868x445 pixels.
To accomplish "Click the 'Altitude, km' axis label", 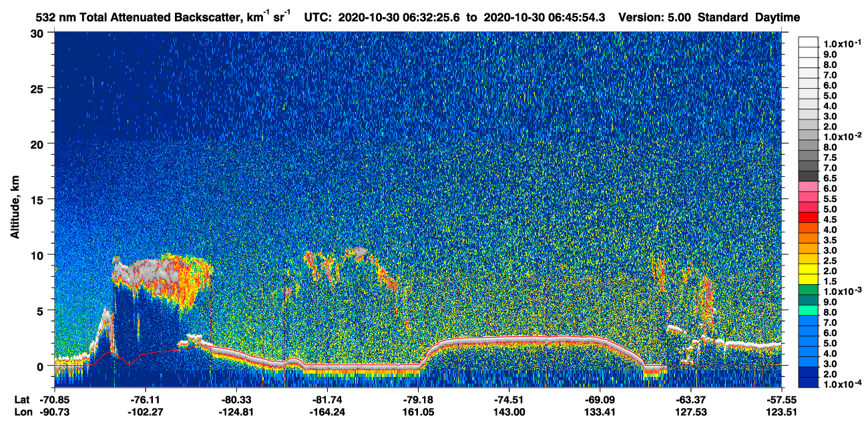I will click(15, 209).
